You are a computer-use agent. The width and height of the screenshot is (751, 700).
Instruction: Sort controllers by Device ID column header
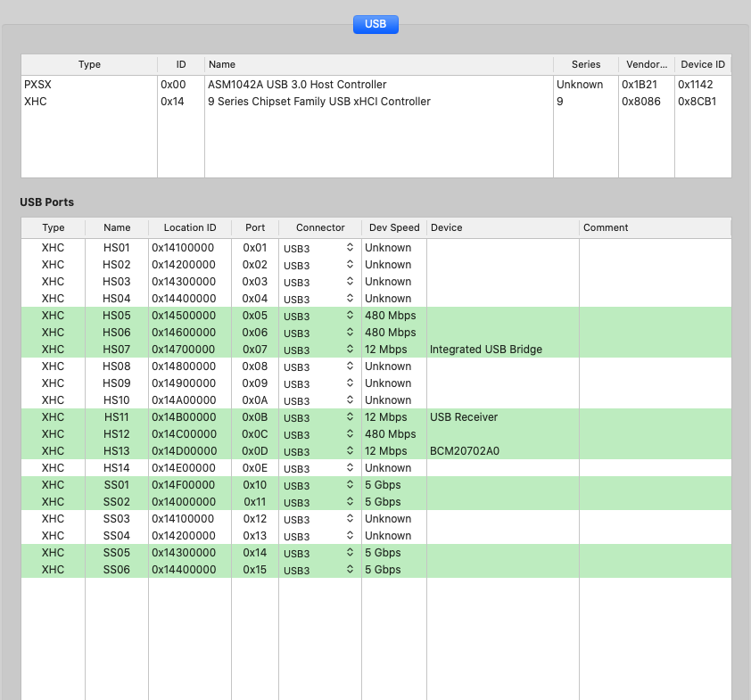(x=703, y=64)
